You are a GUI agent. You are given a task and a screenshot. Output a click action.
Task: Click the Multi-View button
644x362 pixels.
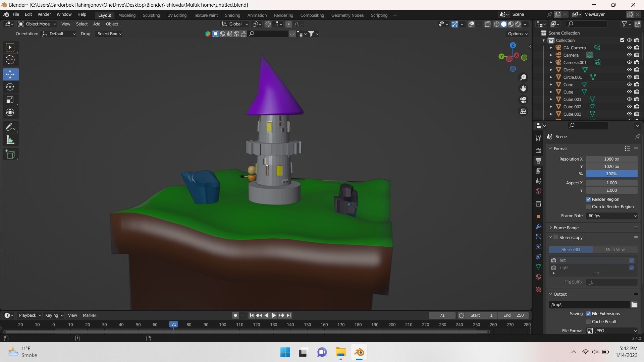click(x=615, y=250)
